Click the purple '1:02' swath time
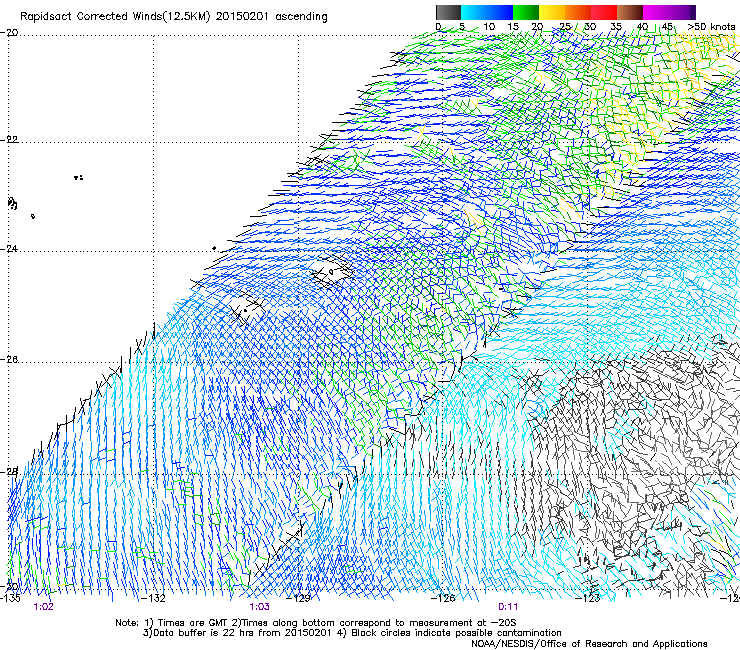The height and width of the screenshot is (650, 740). point(43,607)
